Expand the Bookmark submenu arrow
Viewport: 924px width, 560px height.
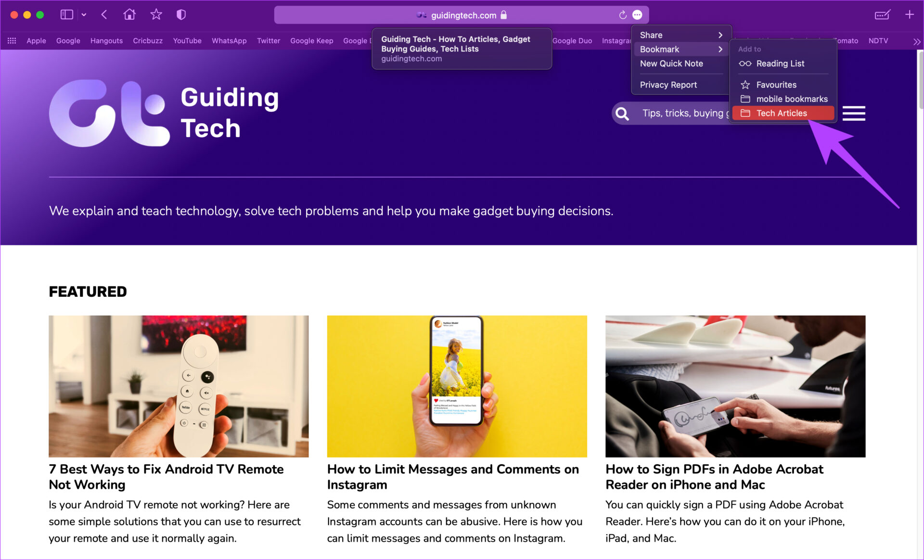coord(721,50)
